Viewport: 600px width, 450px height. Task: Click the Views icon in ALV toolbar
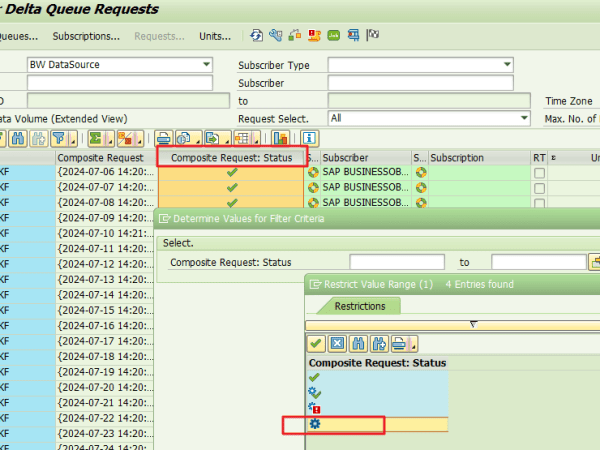(185, 139)
